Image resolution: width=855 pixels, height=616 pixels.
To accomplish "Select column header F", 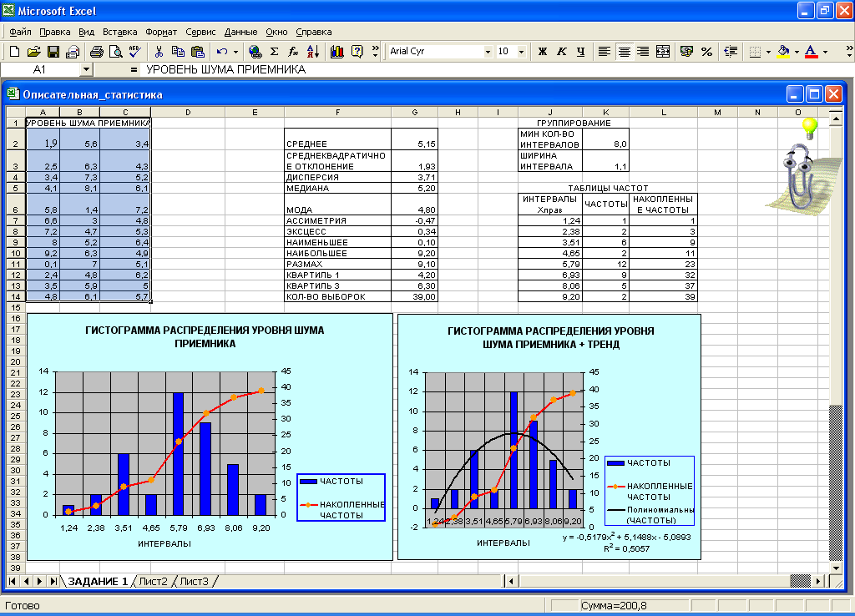I will [x=337, y=113].
